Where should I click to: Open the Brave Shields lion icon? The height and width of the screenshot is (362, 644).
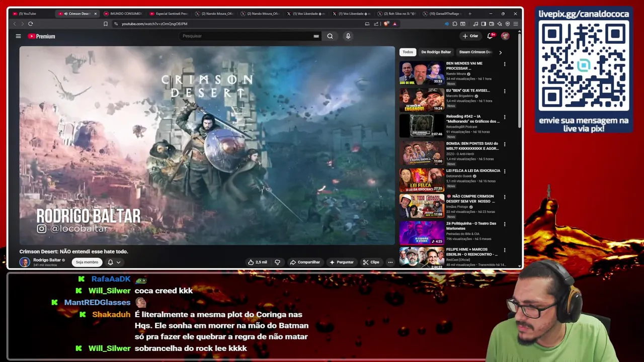pos(386,24)
